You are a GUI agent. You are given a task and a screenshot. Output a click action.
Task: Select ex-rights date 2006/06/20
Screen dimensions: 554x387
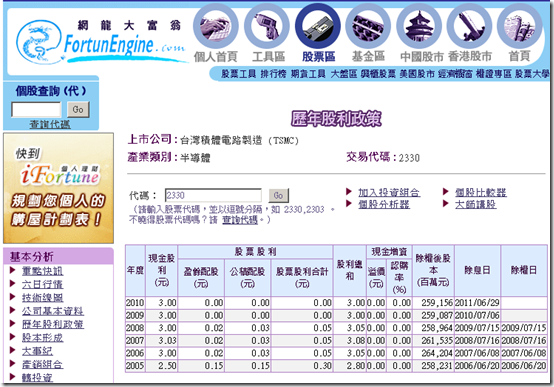click(524, 365)
